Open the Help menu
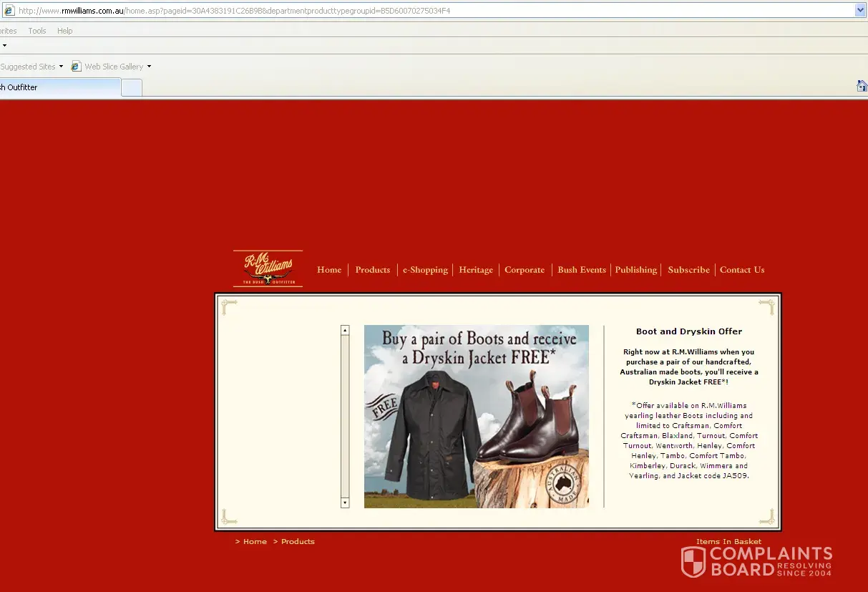The image size is (868, 592). (65, 31)
